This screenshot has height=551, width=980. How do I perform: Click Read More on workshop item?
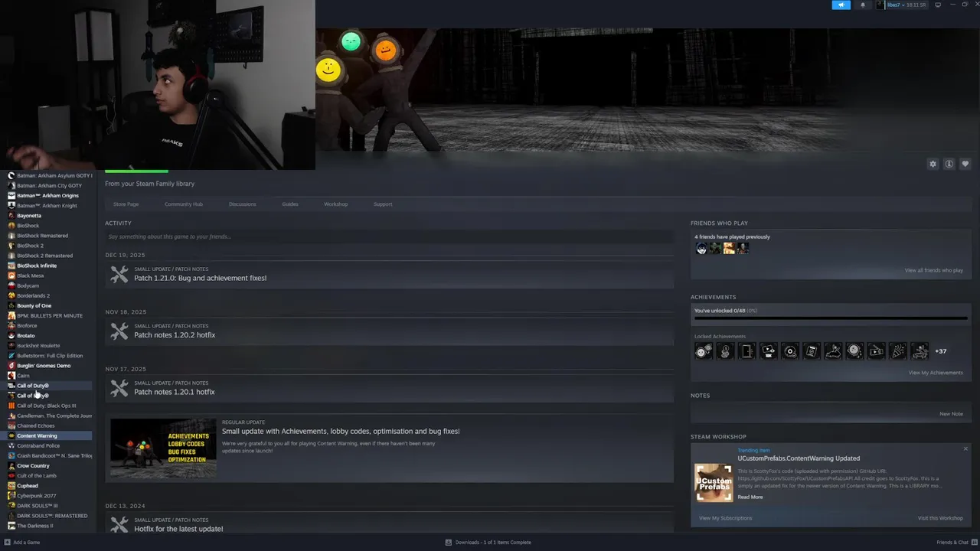click(x=750, y=497)
